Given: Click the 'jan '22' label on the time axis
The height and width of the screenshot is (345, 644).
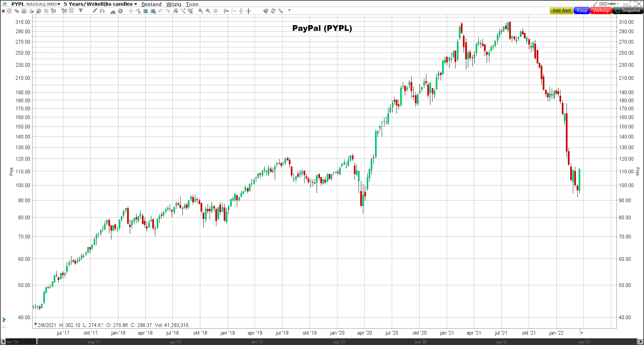Looking at the screenshot, I should tap(556, 333).
